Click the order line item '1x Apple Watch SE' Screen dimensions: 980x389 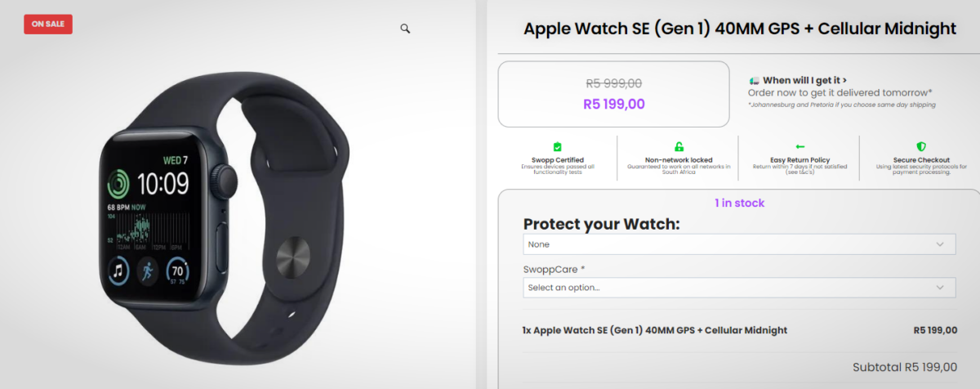(655, 330)
